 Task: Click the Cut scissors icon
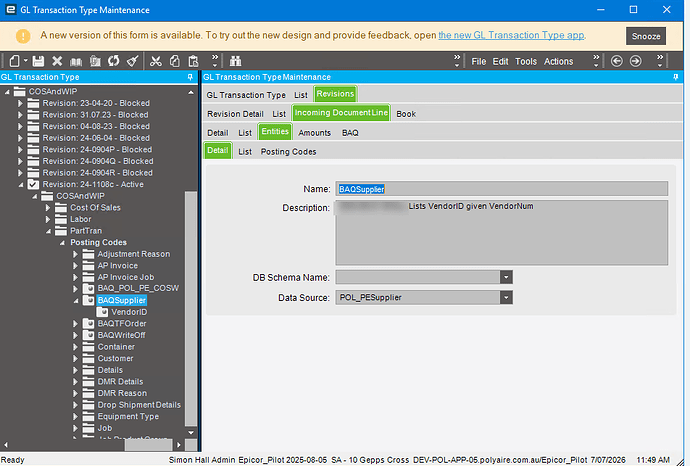pyautogui.click(x=156, y=61)
